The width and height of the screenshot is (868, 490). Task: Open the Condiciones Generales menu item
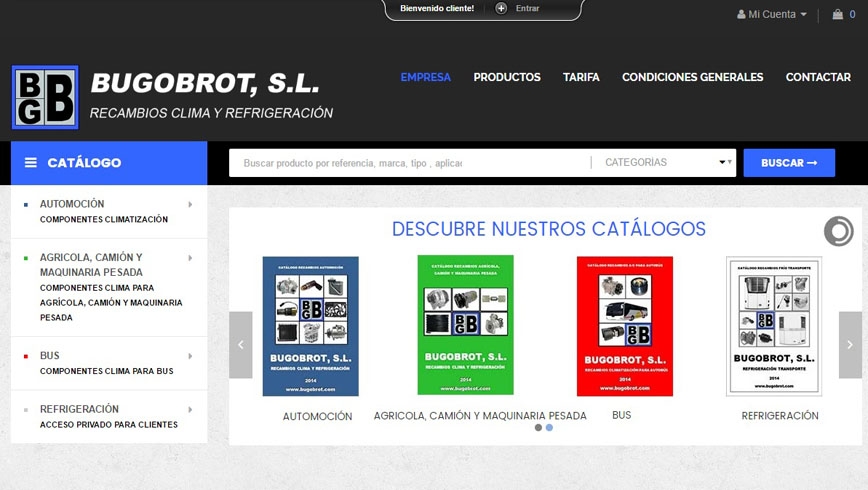pyautogui.click(x=693, y=78)
